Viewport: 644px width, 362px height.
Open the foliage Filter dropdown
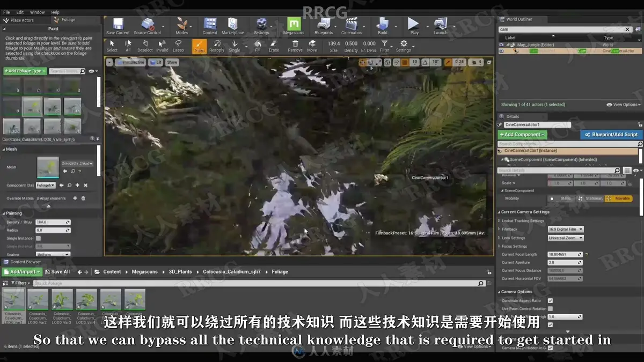(x=385, y=46)
